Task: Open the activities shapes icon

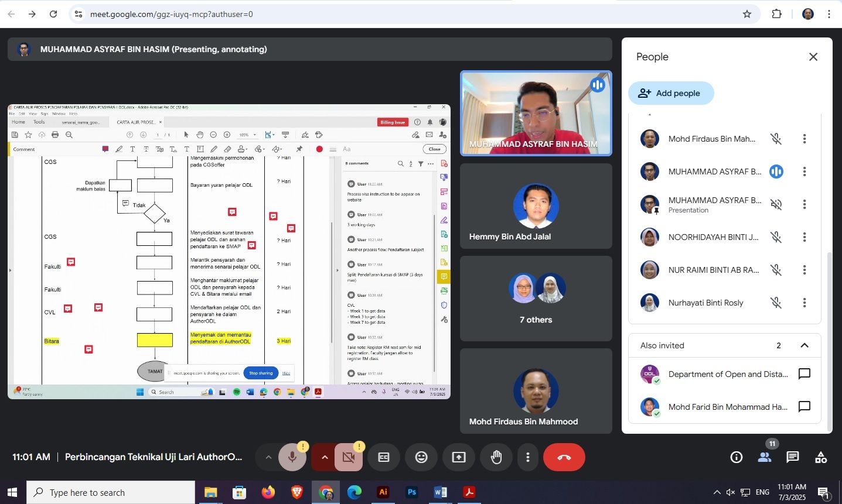Action: (821, 457)
